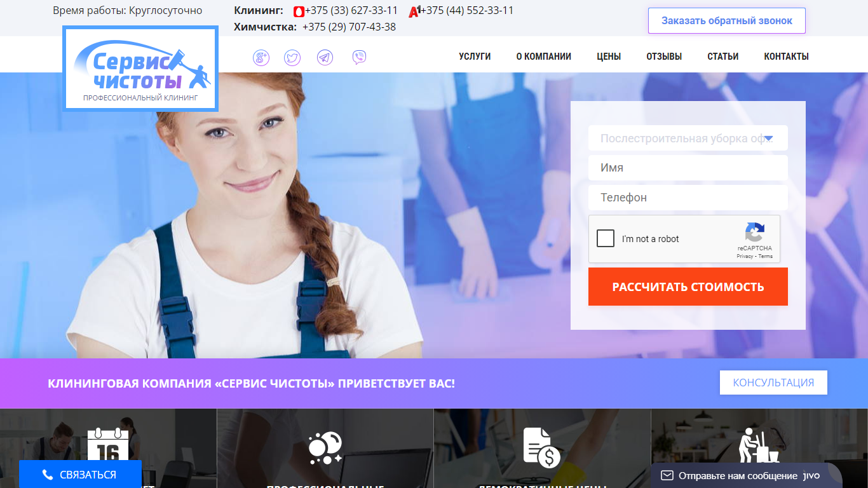Click the Консультация button
The width and height of the screenshot is (868, 488).
click(x=773, y=383)
